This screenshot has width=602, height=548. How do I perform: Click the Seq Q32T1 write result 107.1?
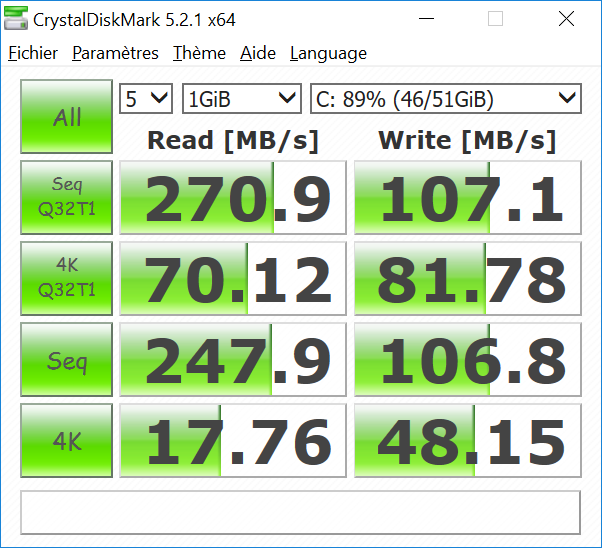(468, 197)
